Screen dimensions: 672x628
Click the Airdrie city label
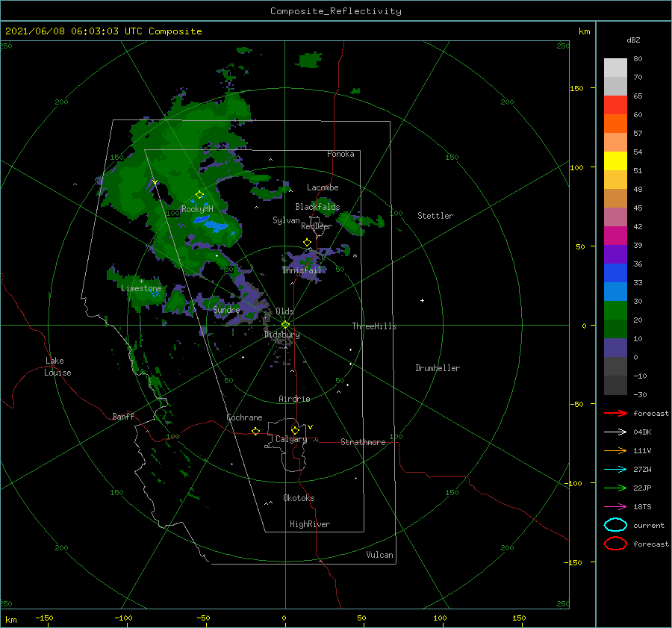294,399
